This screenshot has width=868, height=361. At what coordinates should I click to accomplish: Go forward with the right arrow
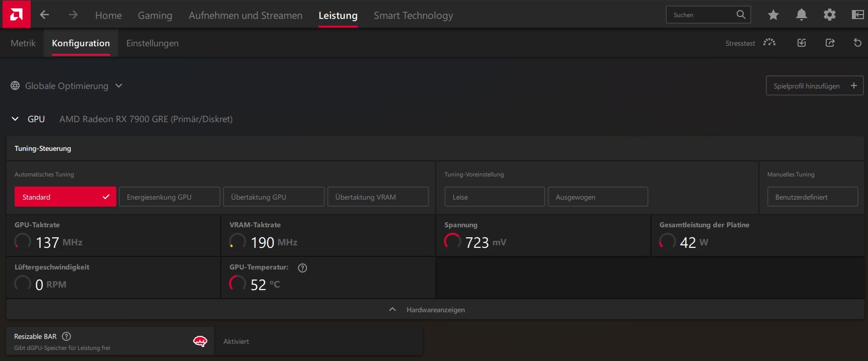[x=73, y=15]
